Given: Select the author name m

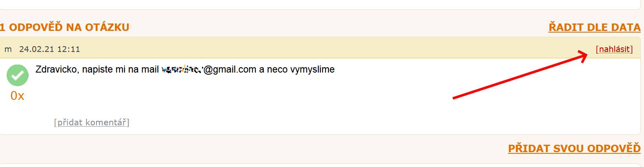Looking at the screenshot, I should pyautogui.click(x=8, y=49).
